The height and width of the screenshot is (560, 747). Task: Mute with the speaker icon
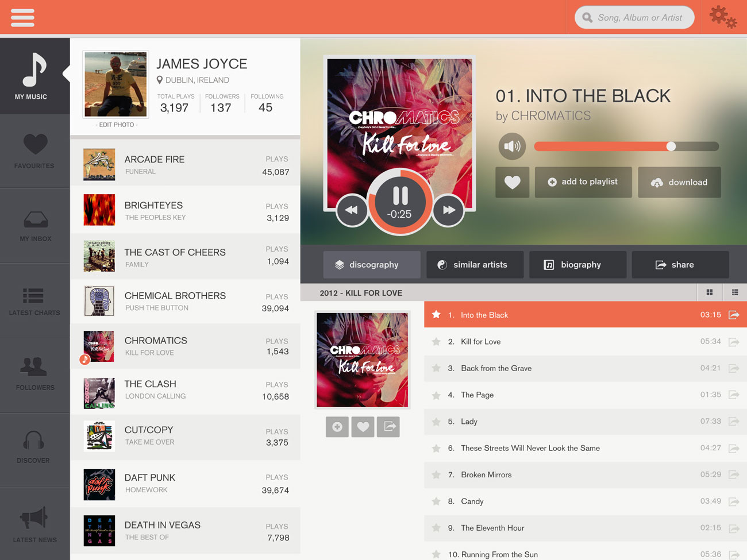click(512, 146)
